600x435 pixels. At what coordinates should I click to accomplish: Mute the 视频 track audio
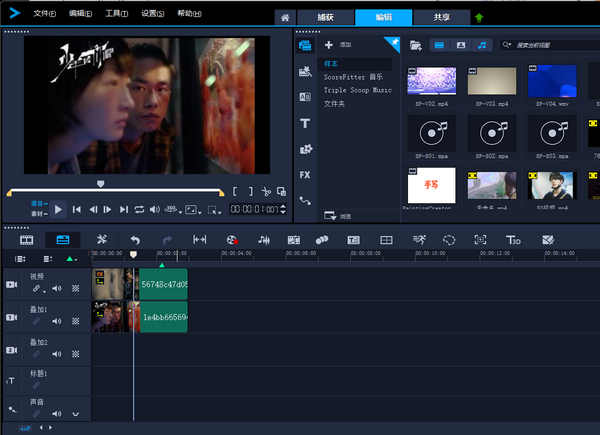tap(57, 289)
